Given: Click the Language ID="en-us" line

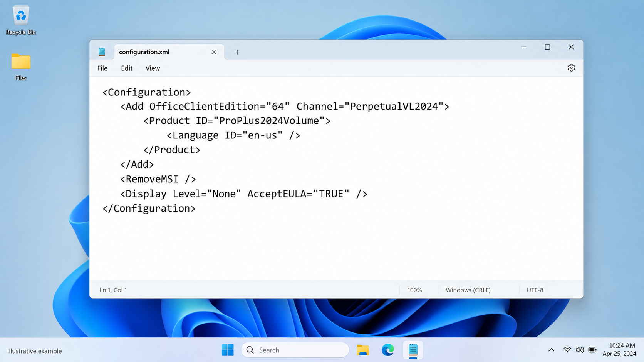Looking at the screenshot, I should [x=233, y=135].
